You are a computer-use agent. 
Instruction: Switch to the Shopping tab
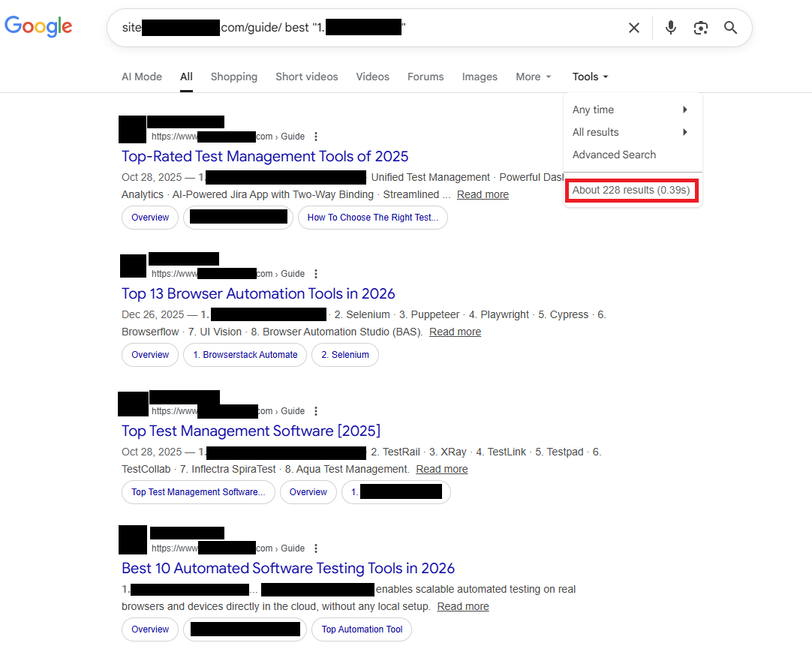tap(234, 77)
